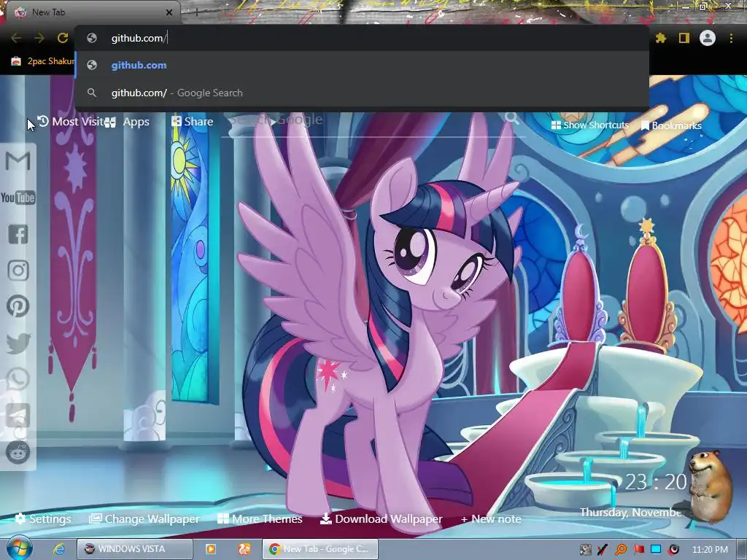Click the address bar containing github.com/

pos(362,38)
